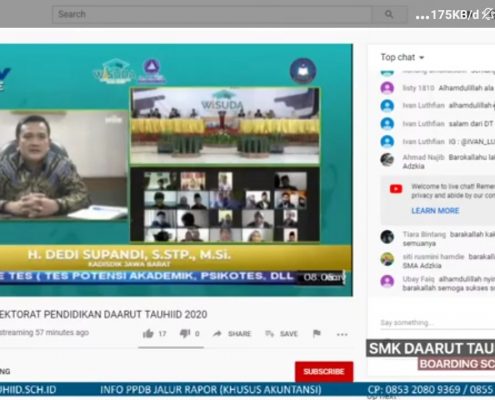This screenshot has width=495, height=400.
Task: Click the circular book logo in video
Action: point(303,71)
